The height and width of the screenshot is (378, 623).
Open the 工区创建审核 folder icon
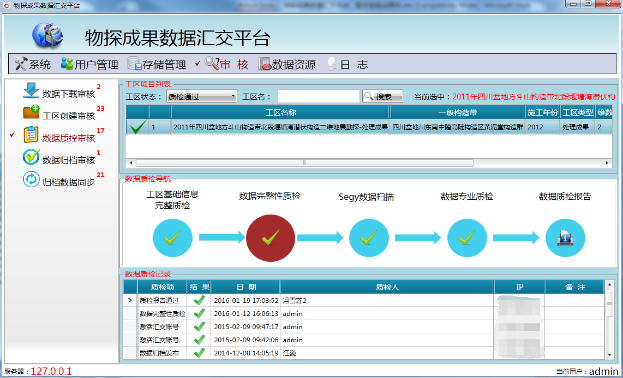31,111
